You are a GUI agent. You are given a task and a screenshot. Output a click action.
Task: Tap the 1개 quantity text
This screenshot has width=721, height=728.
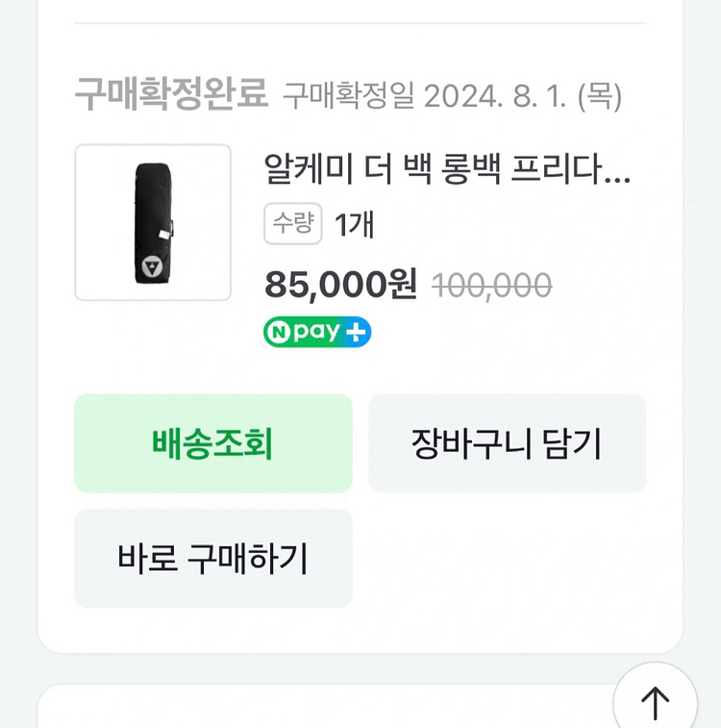(x=354, y=224)
